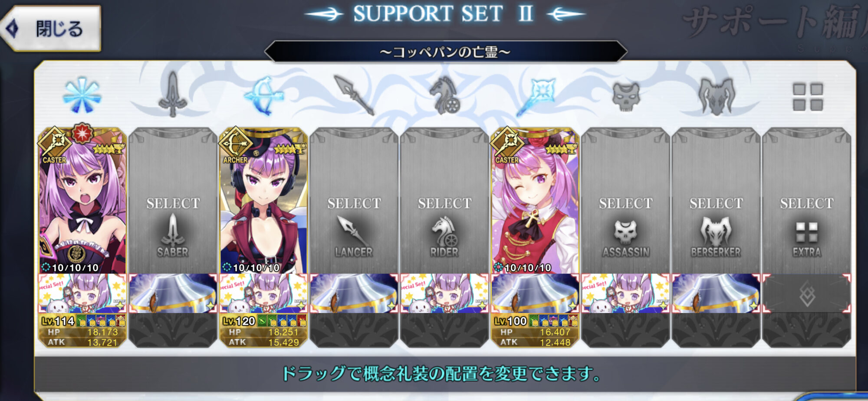Screen dimensions: 868x401
Task: Open the empty BERSERKER select slot
Action: (716, 201)
